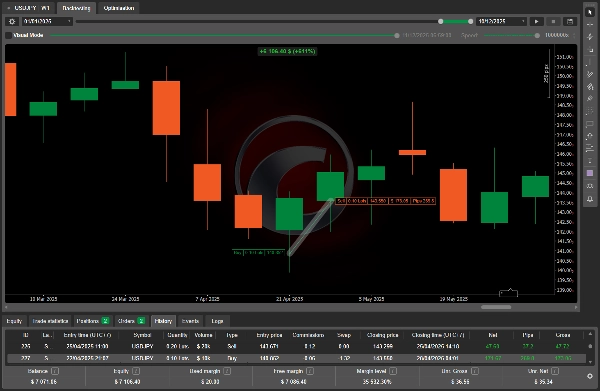Image resolution: width=600 pixels, height=391 pixels.
Task: Click the info icon next to Free margin
Action: (310, 371)
